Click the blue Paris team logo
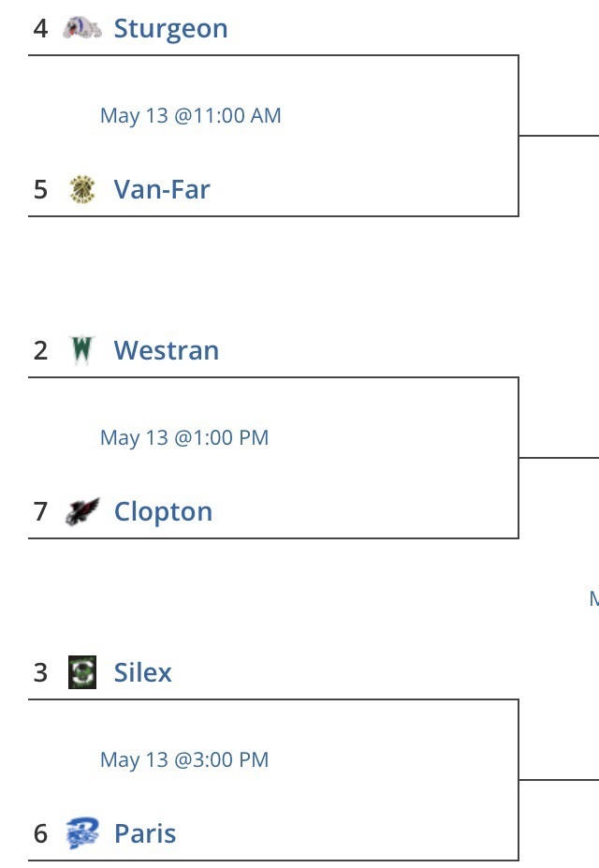 [82, 833]
